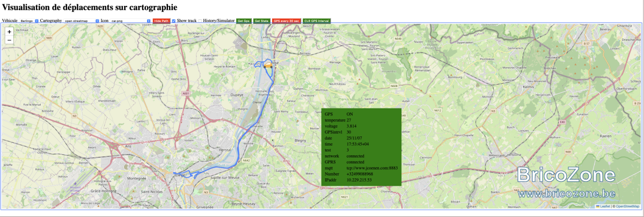This screenshot has height=217, width=644.
Task: Toggle the Show track checkbox
Action: pyautogui.click(x=174, y=20)
